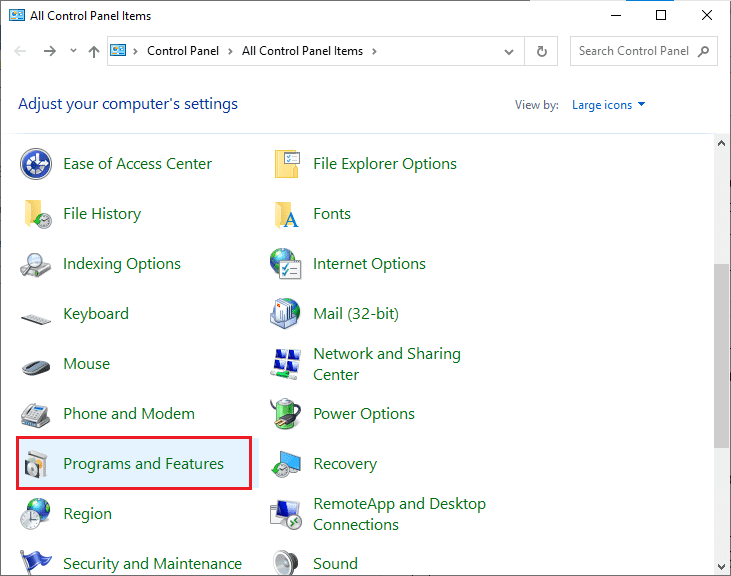Screen dimensions: 731x576
Task: Click the Phone and Modem icon
Action: pyautogui.click(x=36, y=414)
